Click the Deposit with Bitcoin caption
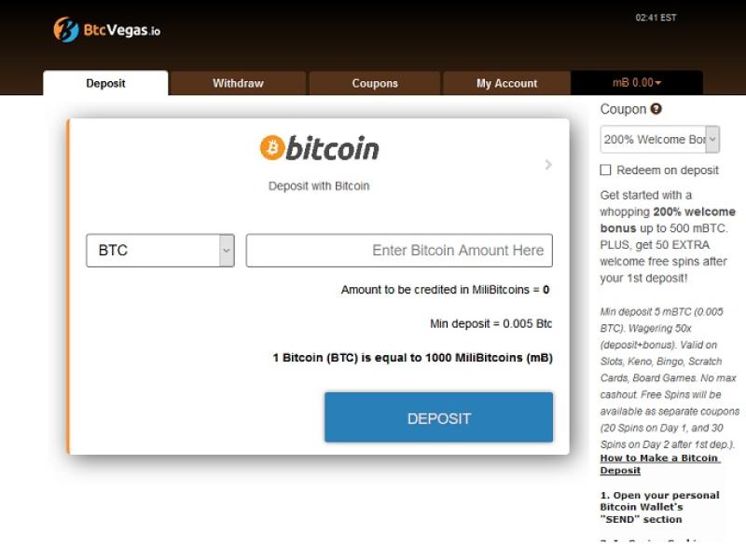Screen dimensions: 746x560 [x=319, y=185]
